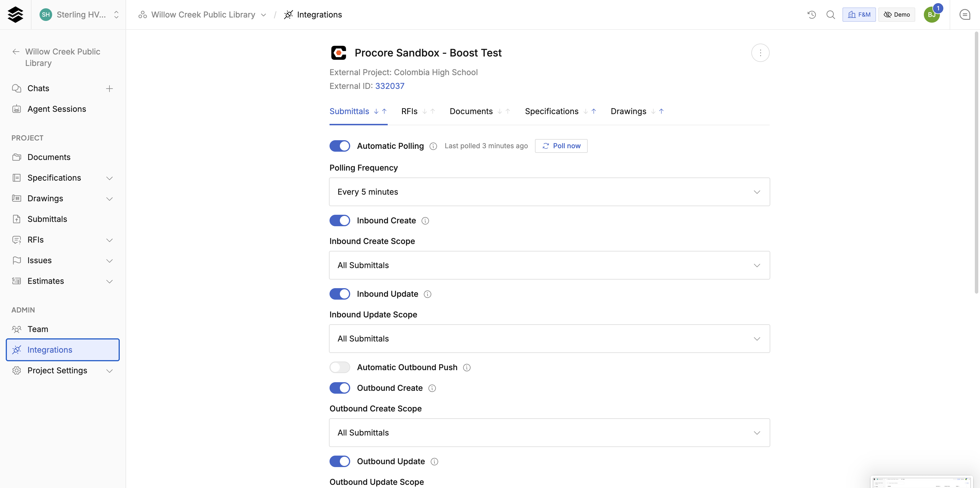Click the Agent Sessions robot icon
This screenshot has height=488, width=980.
tap(16, 109)
